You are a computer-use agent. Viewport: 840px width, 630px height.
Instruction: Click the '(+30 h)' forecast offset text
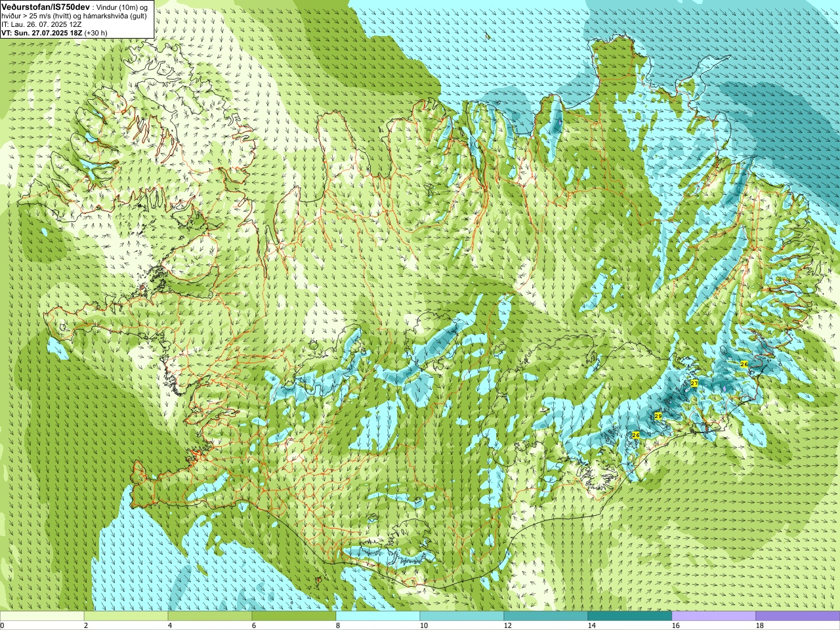tap(96, 32)
